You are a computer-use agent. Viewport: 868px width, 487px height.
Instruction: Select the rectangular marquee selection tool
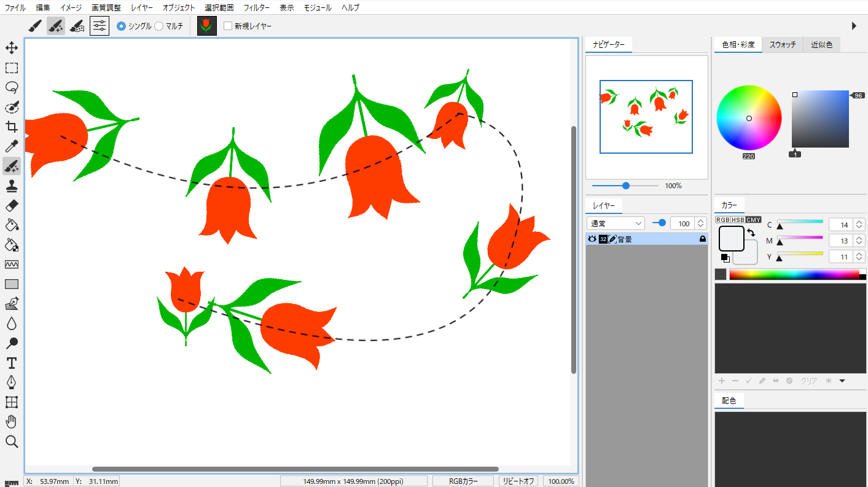12,68
